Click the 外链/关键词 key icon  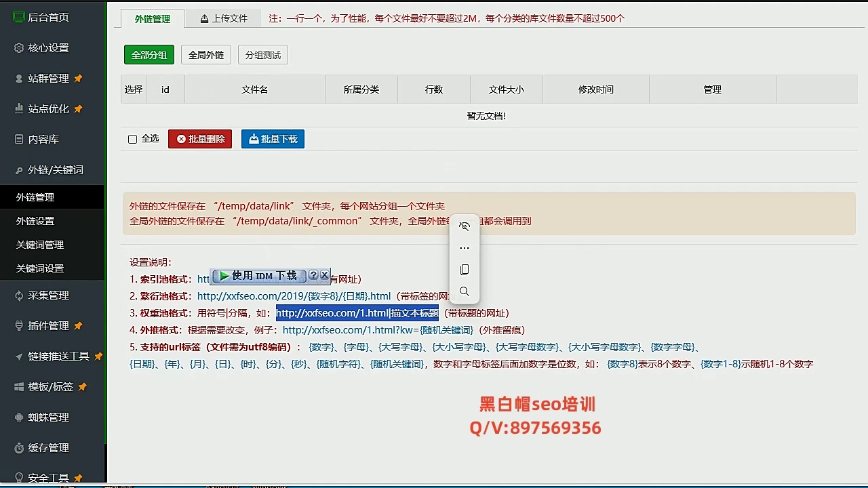tap(19, 170)
